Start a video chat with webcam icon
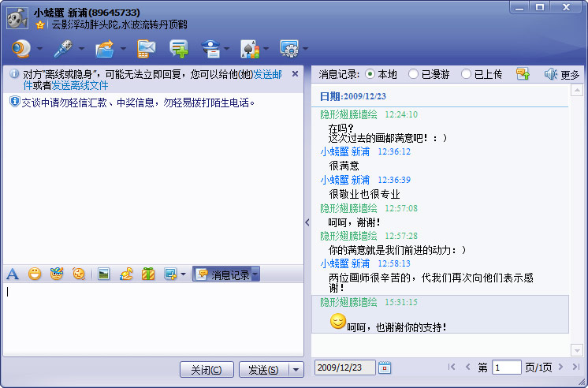Image resolution: width=588 pixels, height=388 pixels. (21, 49)
